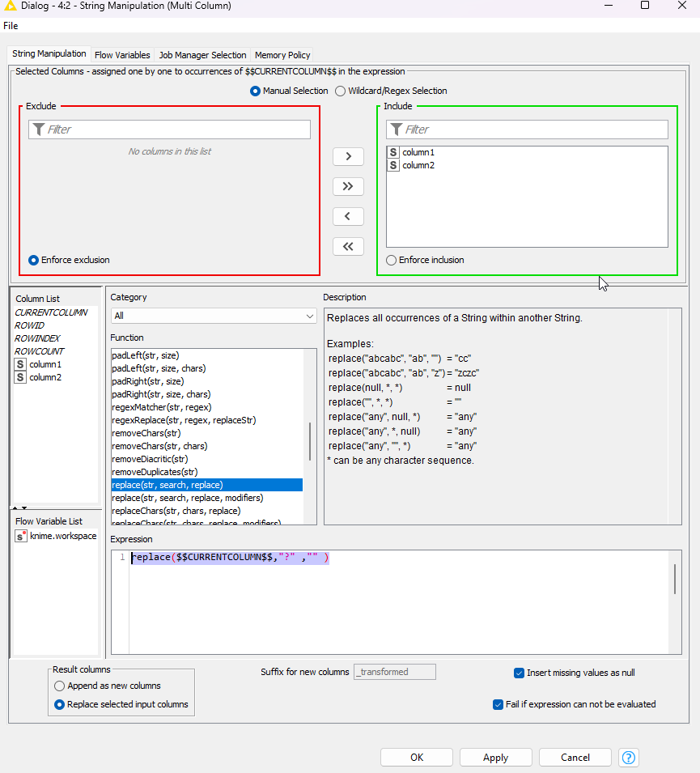
Task: Open the Category dropdown showing All
Action: [x=214, y=316]
